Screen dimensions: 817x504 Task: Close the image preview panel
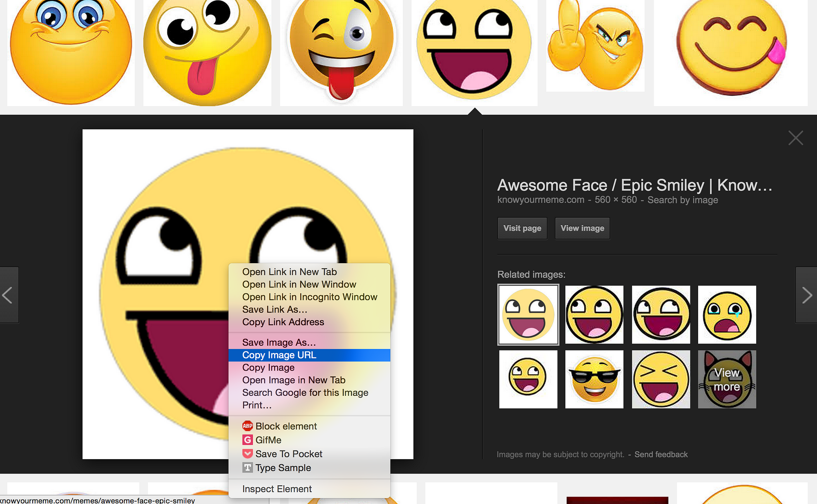coord(795,138)
